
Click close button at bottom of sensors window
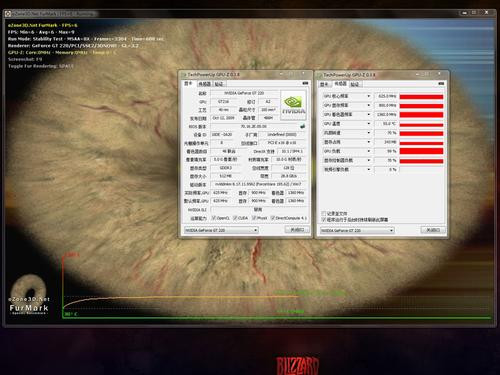[x=433, y=230]
